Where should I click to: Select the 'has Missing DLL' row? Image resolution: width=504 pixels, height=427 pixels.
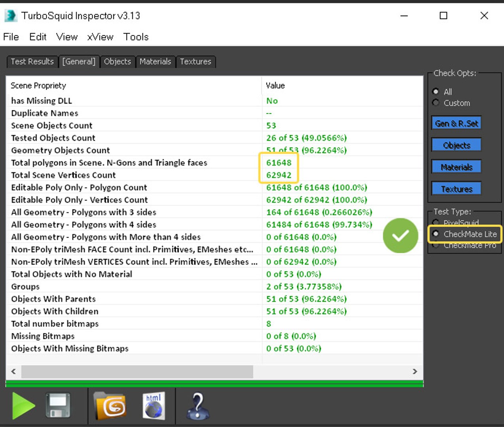pos(214,101)
